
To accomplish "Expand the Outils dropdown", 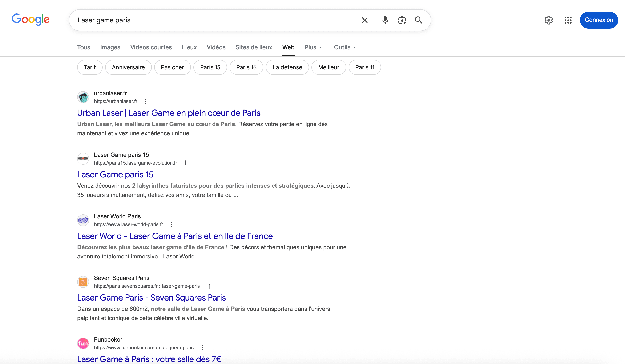I will point(345,47).
